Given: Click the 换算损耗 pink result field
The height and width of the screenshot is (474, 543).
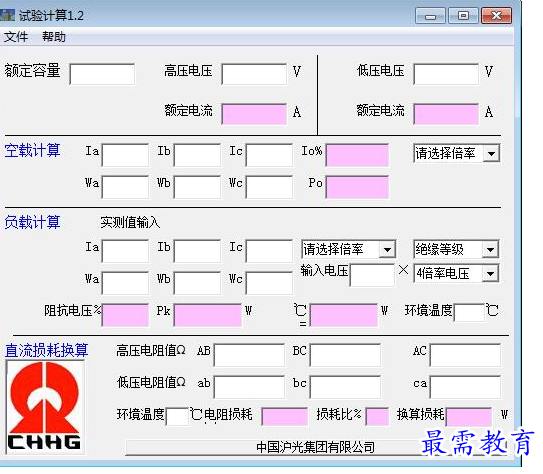Looking at the screenshot, I should [x=469, y=417].
